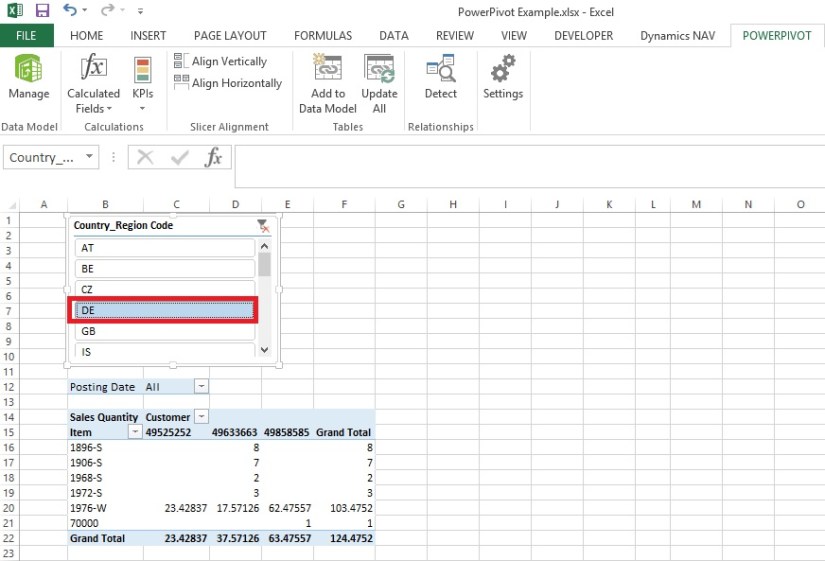Open the FORMULAS tab
The width and height of the screenshot is (825, 561).
tap(323, 36)
